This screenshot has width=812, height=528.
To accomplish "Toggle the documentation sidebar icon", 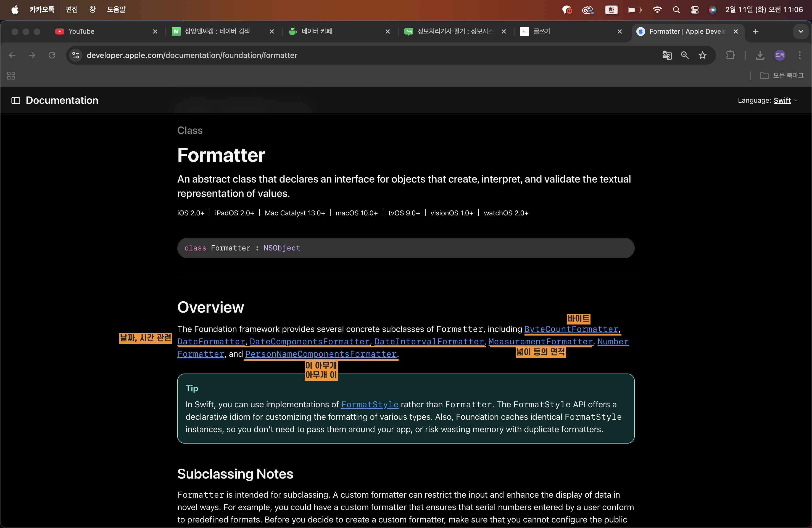I will point(16,100).
